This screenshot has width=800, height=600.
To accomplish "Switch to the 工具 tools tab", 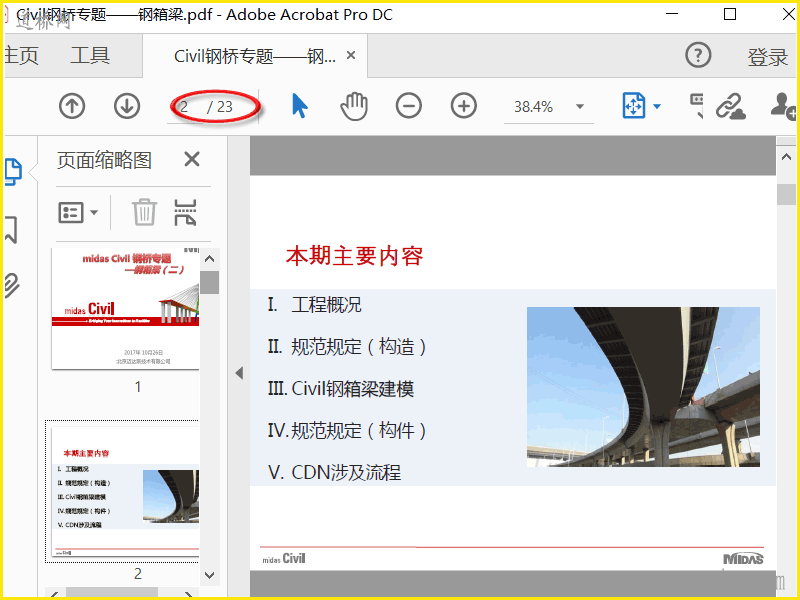I will (90, 55).
